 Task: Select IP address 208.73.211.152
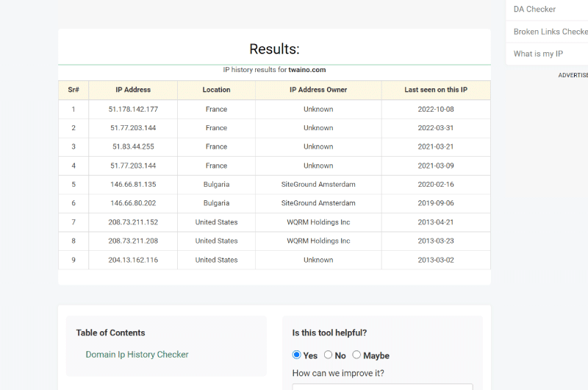[x=133, y=222]
